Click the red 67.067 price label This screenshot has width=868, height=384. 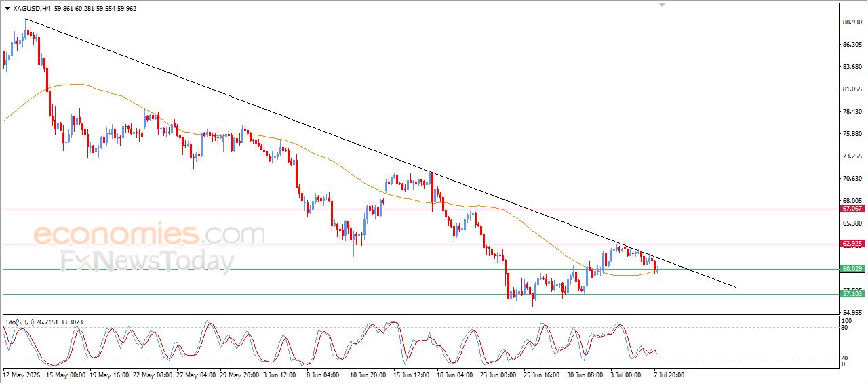(x=852, y=209)
